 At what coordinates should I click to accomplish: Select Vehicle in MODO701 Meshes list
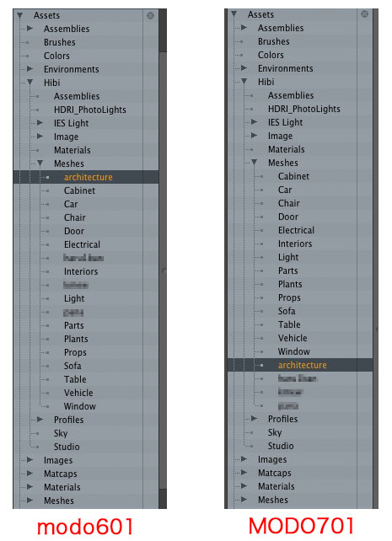pyautogui.click(x=293, y=338)
